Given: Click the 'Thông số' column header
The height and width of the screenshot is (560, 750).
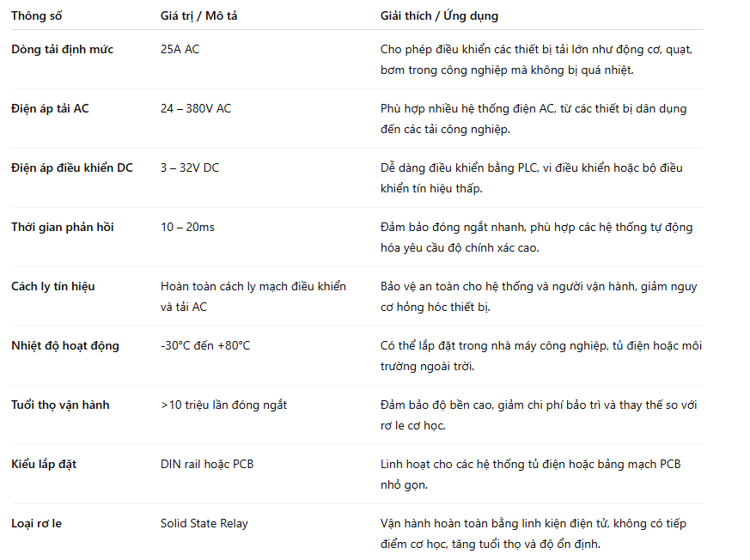Looking at the screenshot, I should pyautogui.click(x=37, y=16).
